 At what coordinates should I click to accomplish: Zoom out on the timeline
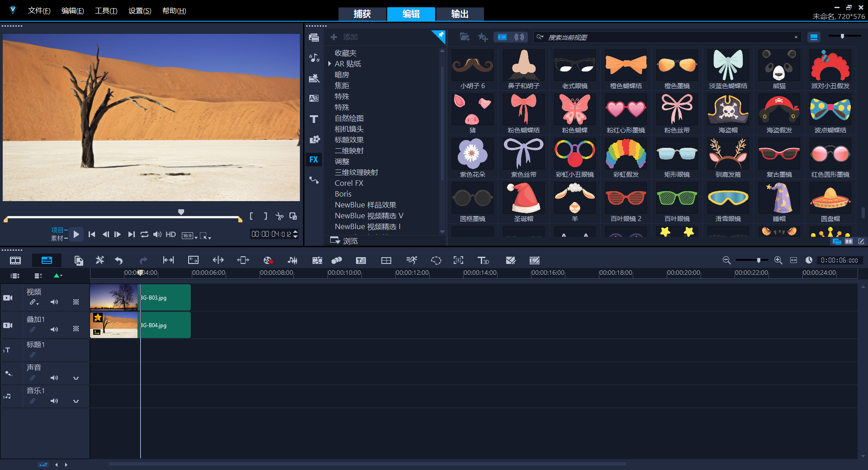726,260
